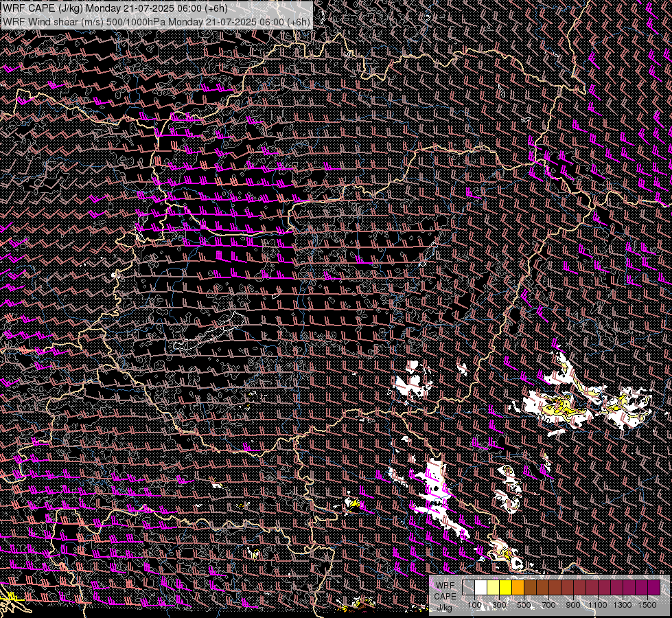Click the "WRF Wind shear (m/s)" title line

(157, 22)
